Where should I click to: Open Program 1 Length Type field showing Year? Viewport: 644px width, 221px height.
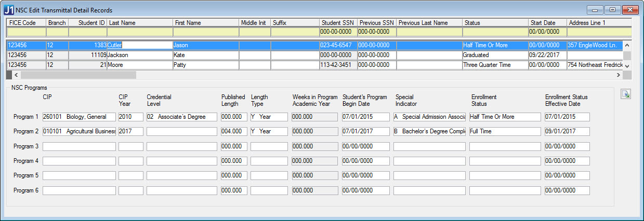pos(269,117)
